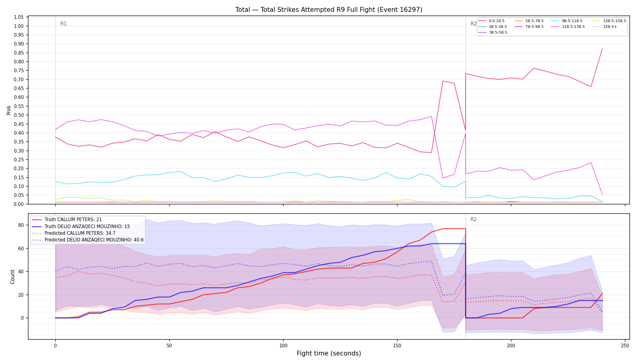Click the Prob y-axis label
637x364 pixels.
point(8,110)
